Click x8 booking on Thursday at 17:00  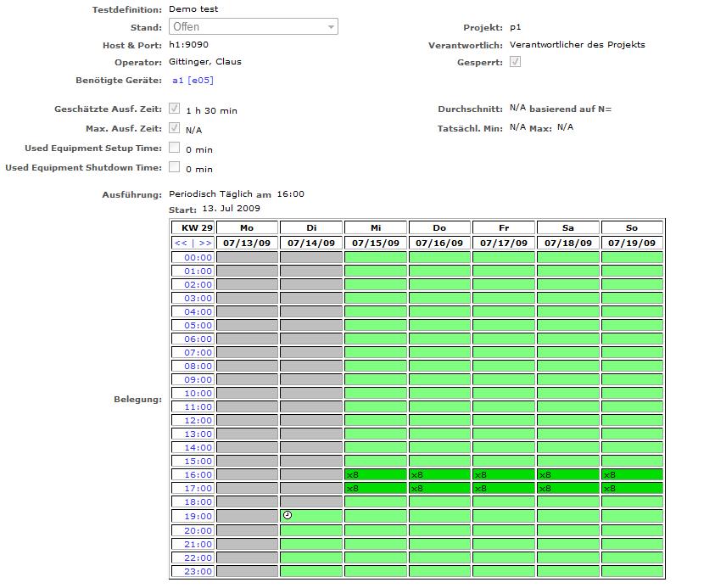point(416,489)
